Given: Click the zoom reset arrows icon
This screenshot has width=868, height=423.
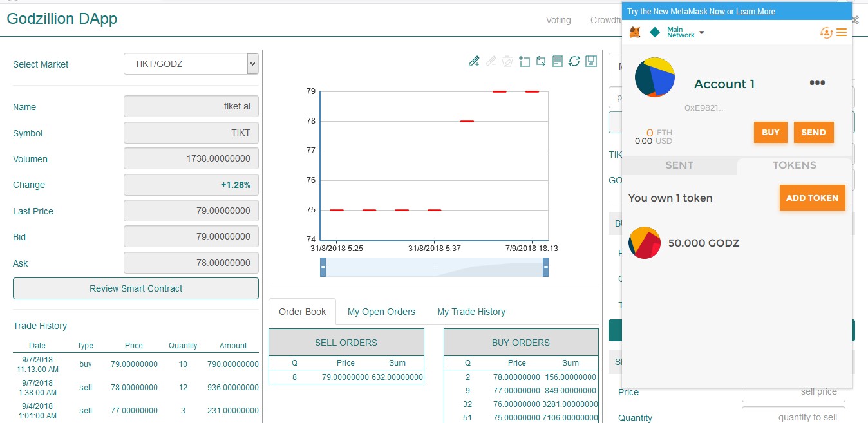Looking at the screenshot, I should click(x=541, y=61).
